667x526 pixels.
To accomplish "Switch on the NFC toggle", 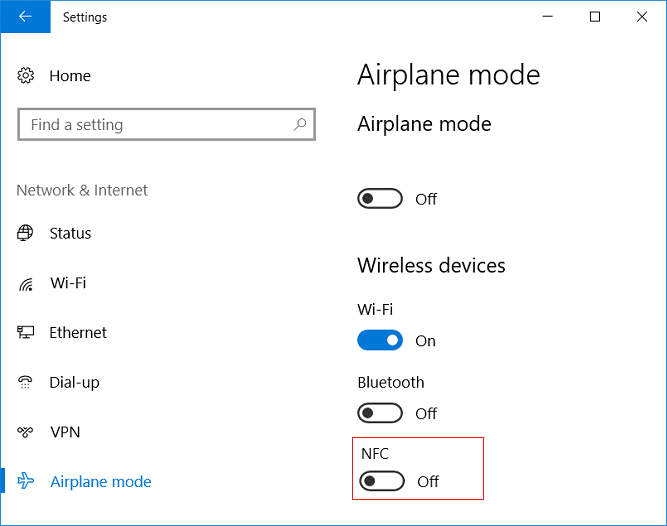I will point(382,482).
